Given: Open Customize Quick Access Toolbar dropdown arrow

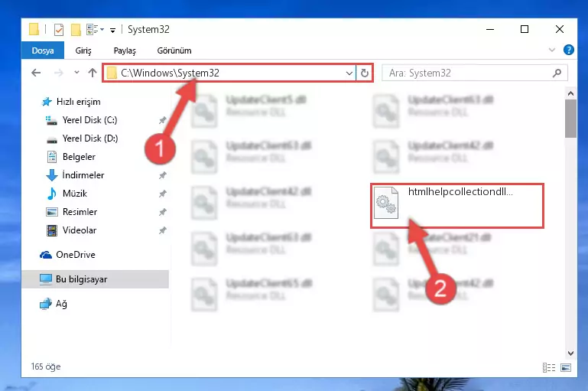Looking at the screenshot, I should point(112,30).
